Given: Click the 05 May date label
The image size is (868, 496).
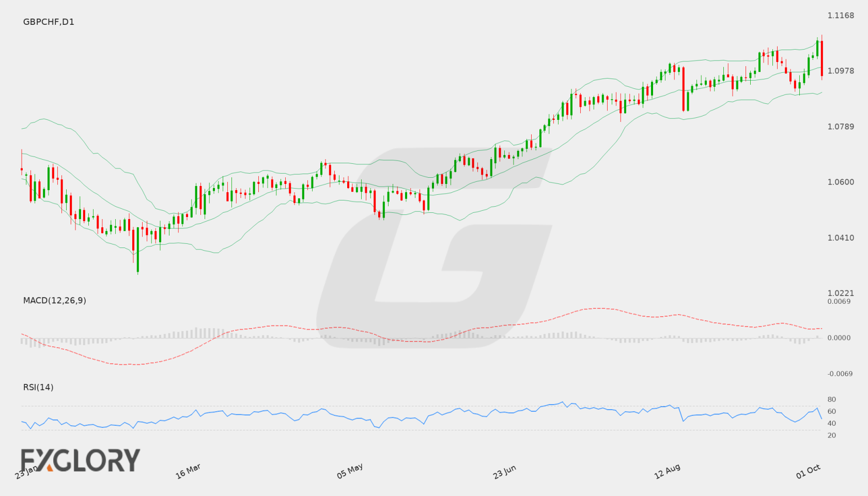Looking at the screenshot, I should pyautogui.click(x=350, y=471).
